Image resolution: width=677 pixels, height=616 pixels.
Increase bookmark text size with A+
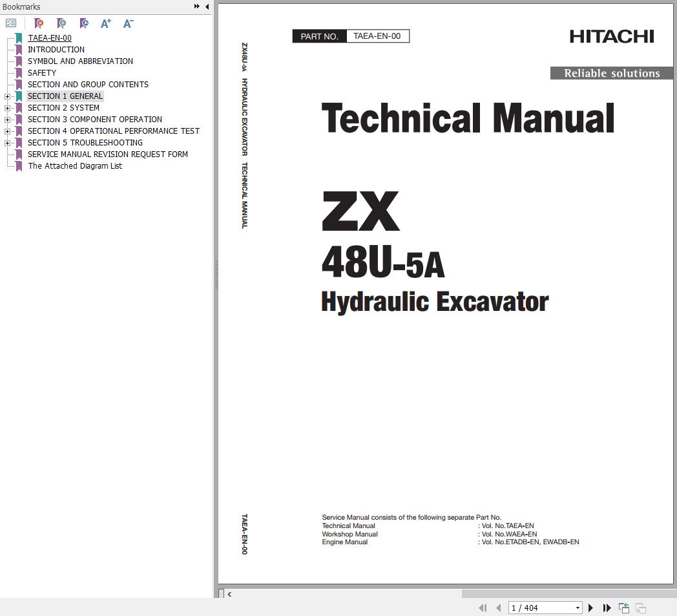click(x=106, y=23)
